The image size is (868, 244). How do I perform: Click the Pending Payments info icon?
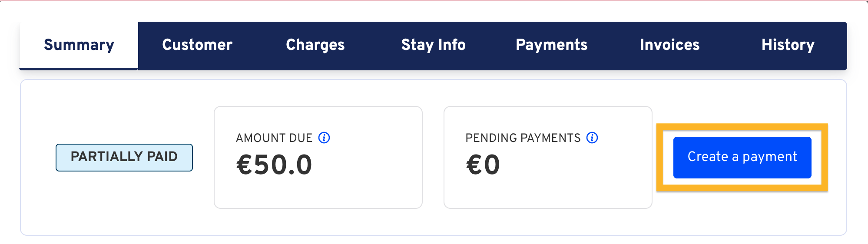pos(592,138)
